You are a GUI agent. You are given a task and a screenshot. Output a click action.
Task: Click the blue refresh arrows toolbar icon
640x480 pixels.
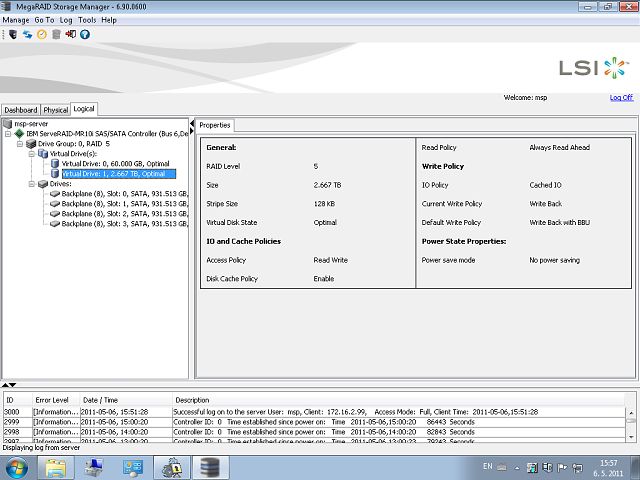coord(27,35)
